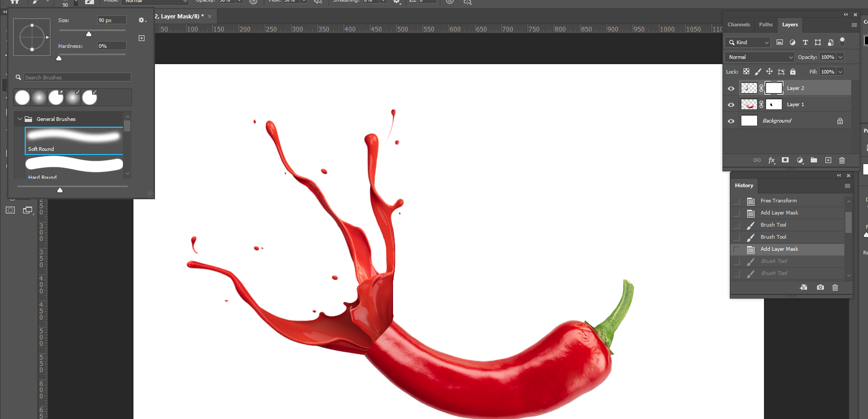The height and width of the screenshot is (419, 868).
Task: Open brush preset picker gear menu
Action: click(141, 20)
